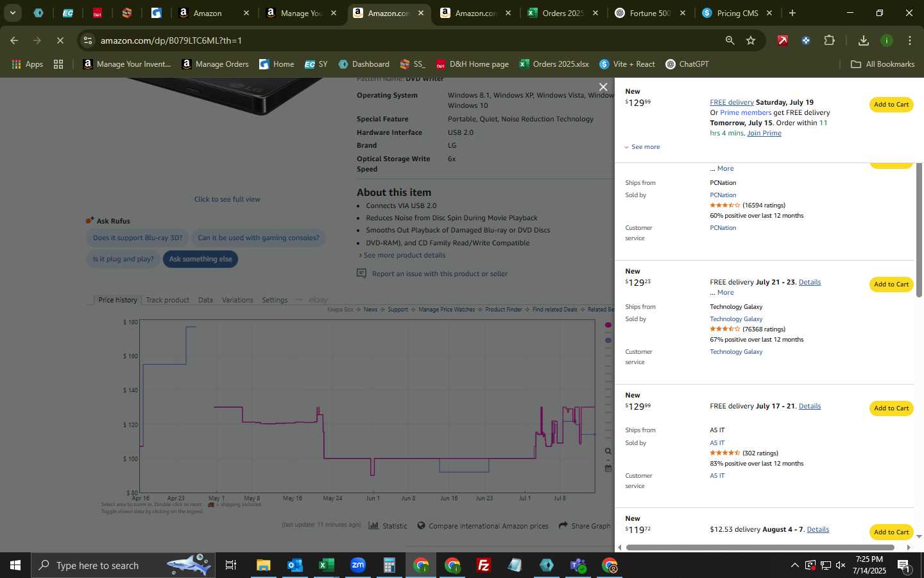
Task: Open A5 IT seller link under Sold by
Action: (x=717, y=443)
